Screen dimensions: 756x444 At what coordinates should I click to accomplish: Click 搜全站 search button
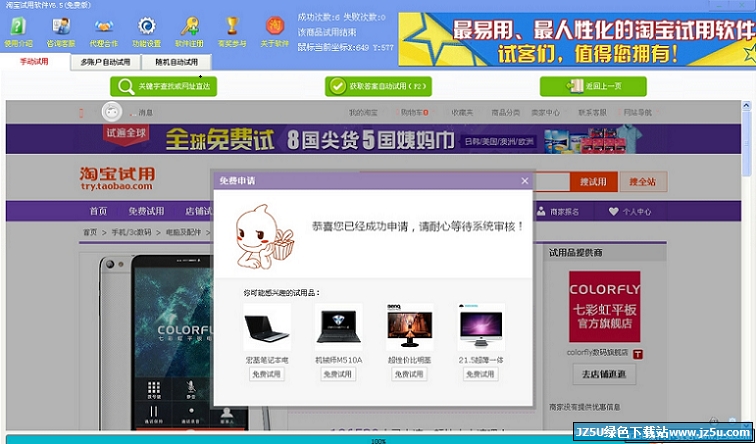point(643,182)
